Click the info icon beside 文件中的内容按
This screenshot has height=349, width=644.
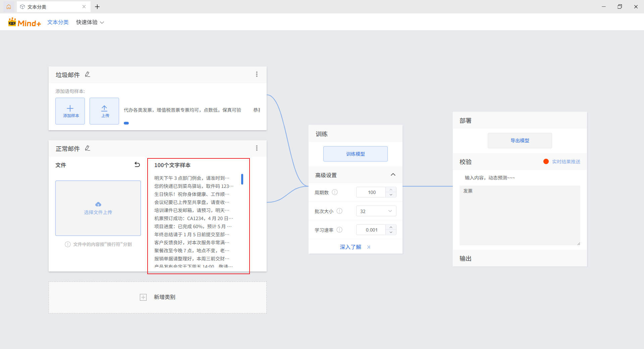(x=68, y=244)
